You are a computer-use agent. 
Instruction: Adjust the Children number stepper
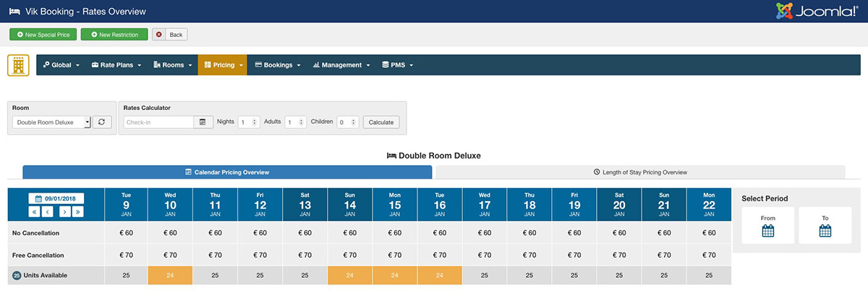point(348,122)
